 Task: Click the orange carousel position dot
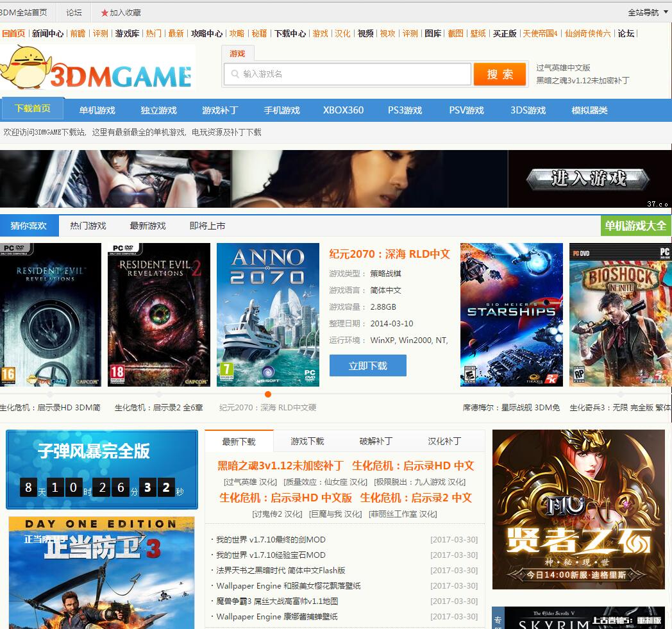(268, 394)
